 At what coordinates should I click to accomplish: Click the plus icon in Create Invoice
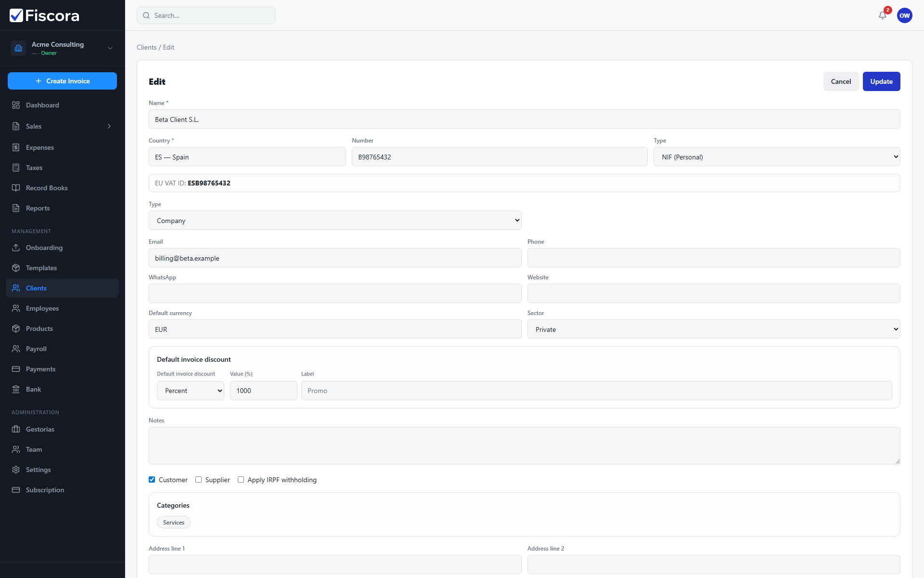pos(38,81)
